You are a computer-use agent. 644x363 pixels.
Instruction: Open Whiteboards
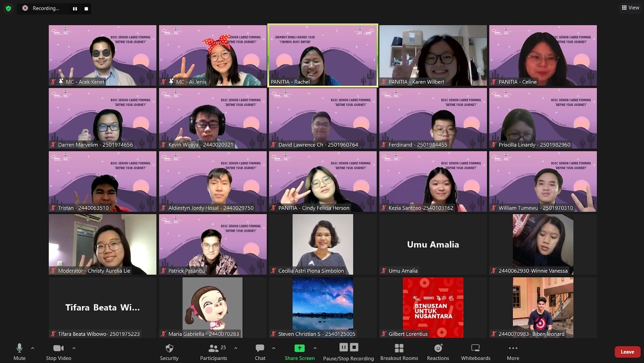[475, 349]
